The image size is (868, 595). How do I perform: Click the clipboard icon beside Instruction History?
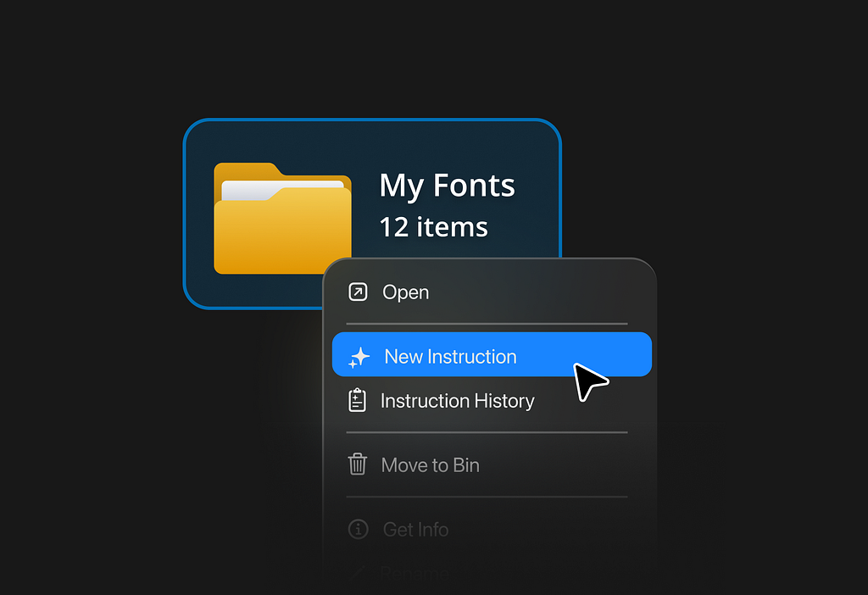[x=357, y=400]
